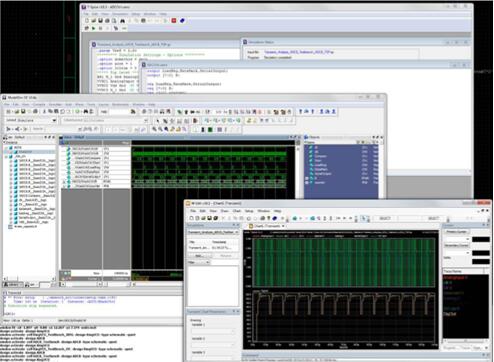Click horizontal scrollbar under ModelSim instance tree
The height and width of the screenshot is (362, 494).
tap(29, 279)
